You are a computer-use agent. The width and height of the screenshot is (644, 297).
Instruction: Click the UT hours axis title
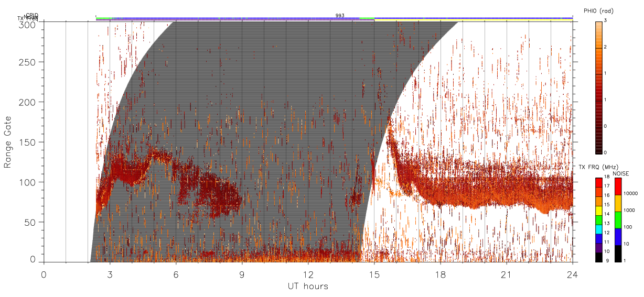tap(308, 286)
